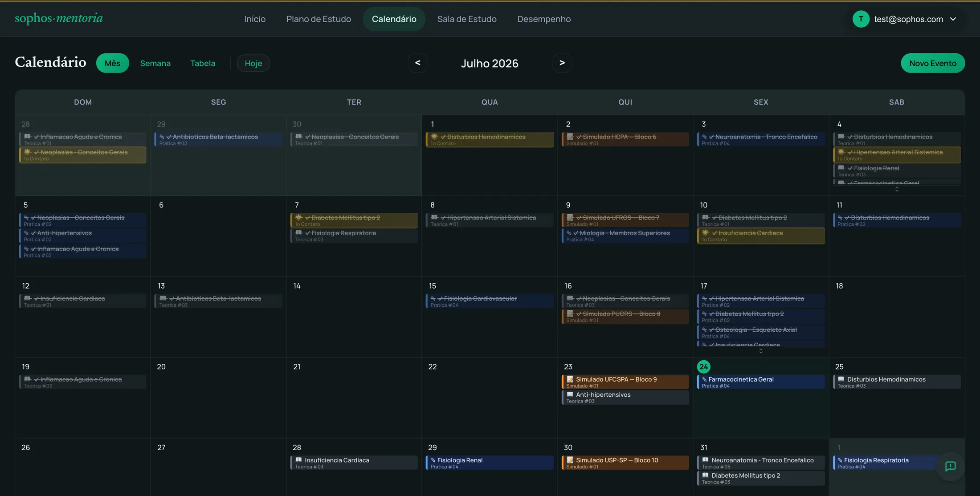Click book icon of Anti-hipertensivos on day 23
The width and height of the screenshot is (980, 496).
pyautogui.click(x=570, y=394)
